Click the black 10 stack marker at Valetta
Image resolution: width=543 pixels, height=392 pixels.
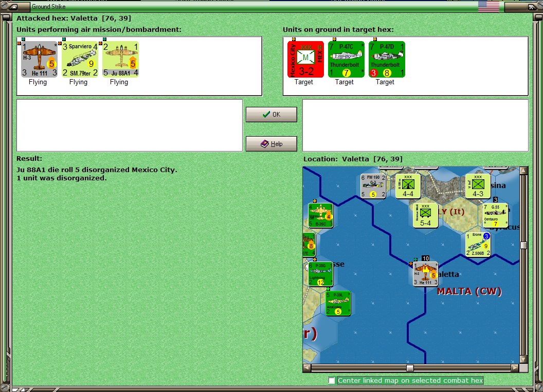426,258
